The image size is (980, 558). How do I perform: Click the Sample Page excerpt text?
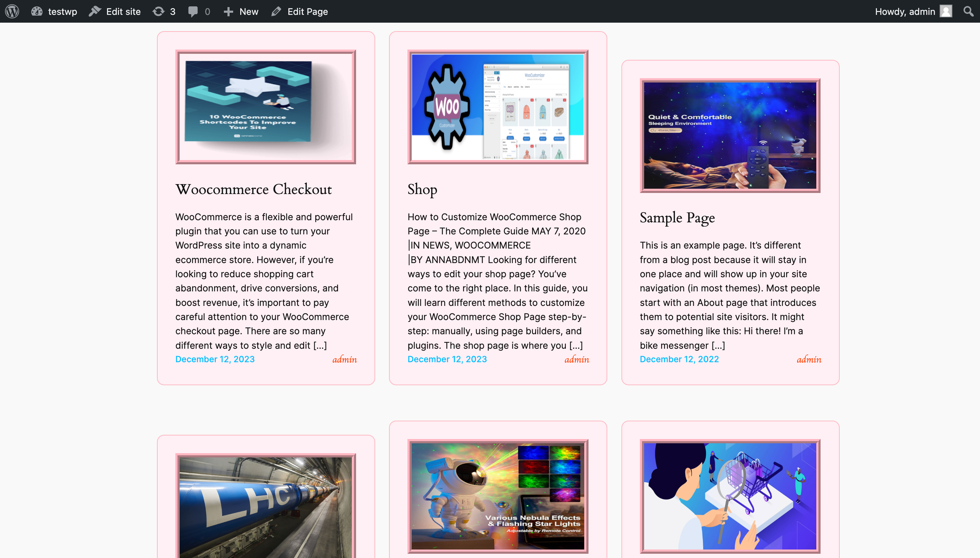[x=730, y=295]
